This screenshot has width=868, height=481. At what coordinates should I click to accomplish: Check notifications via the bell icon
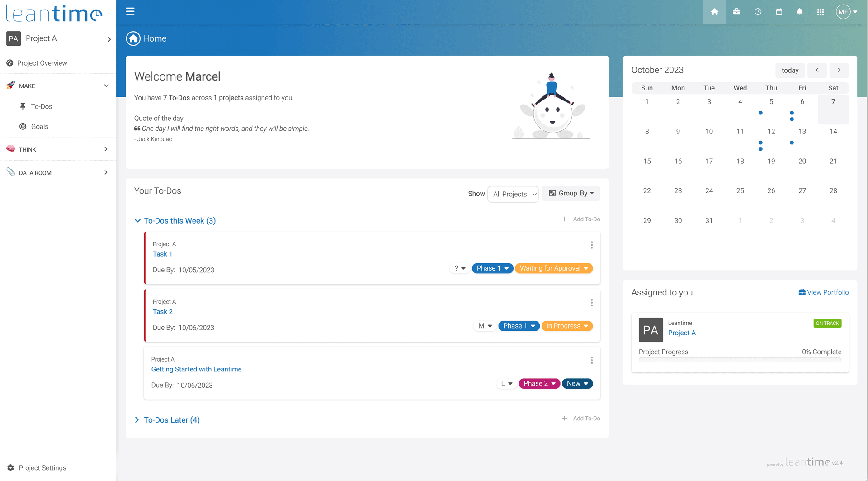[799, 12]
